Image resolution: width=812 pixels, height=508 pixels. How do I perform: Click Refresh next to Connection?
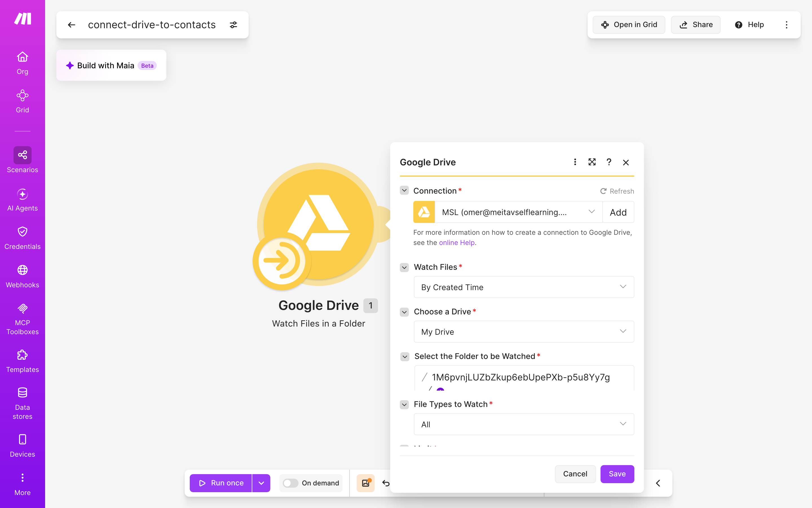pyautogui.click(x=617, y=191)
